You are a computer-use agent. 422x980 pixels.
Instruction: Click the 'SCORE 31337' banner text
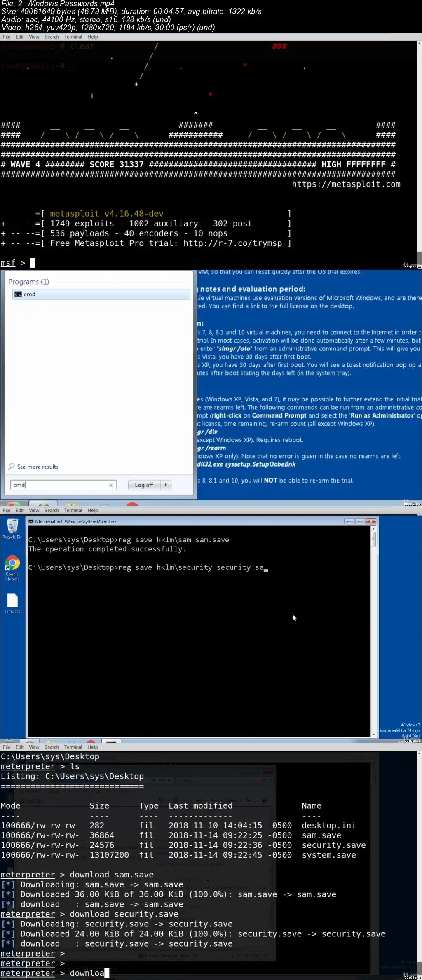[117, 164]
